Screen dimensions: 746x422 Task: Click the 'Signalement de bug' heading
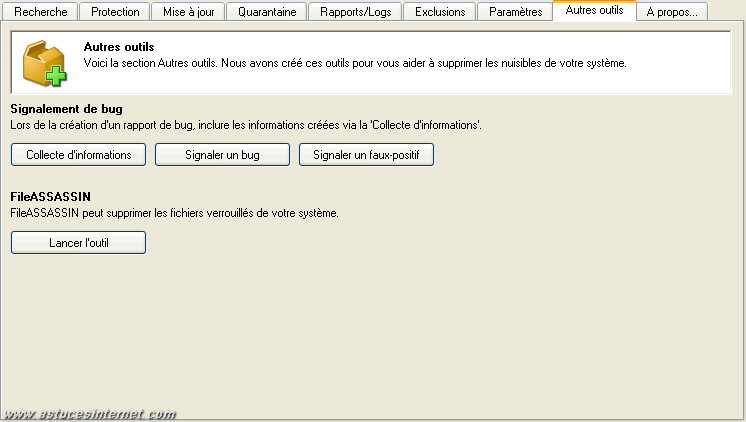click(x=67, y=109)
